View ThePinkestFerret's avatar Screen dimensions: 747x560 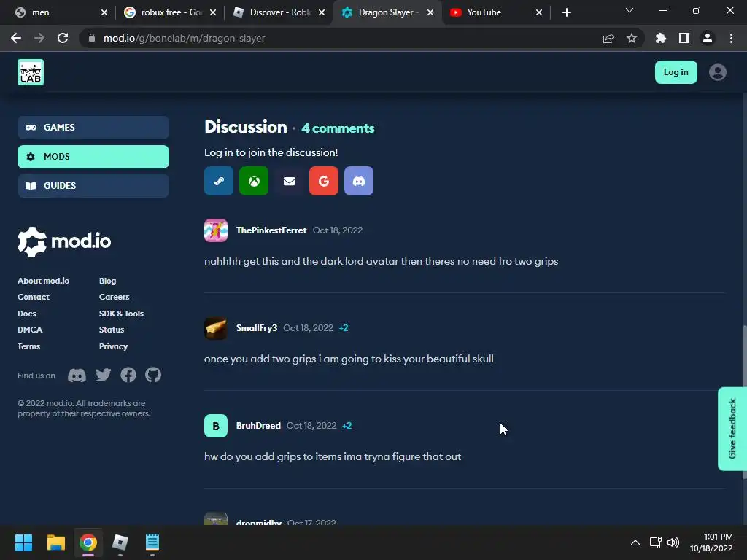[216, 230]
